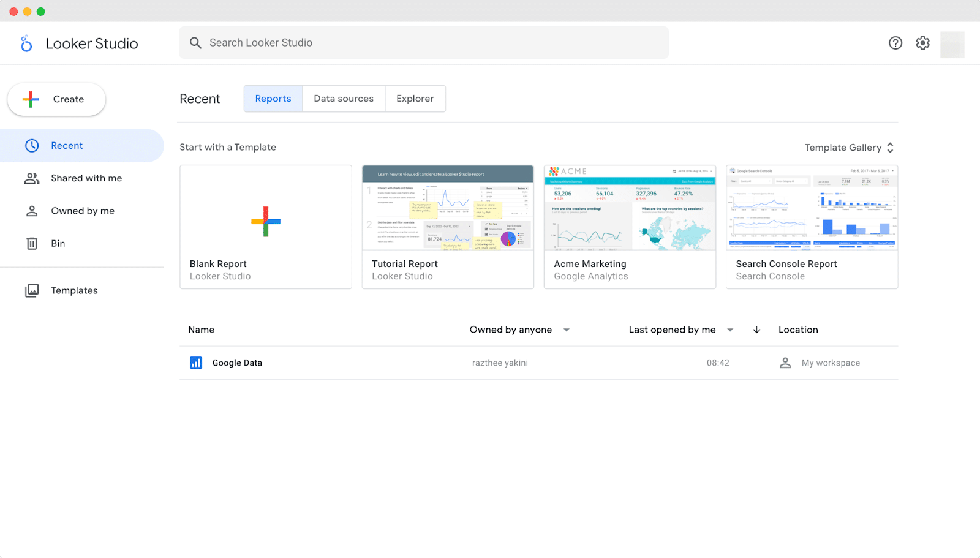This screenshot has height=558, width=980.
Task: Open the user account avatar
Action: 952,44
